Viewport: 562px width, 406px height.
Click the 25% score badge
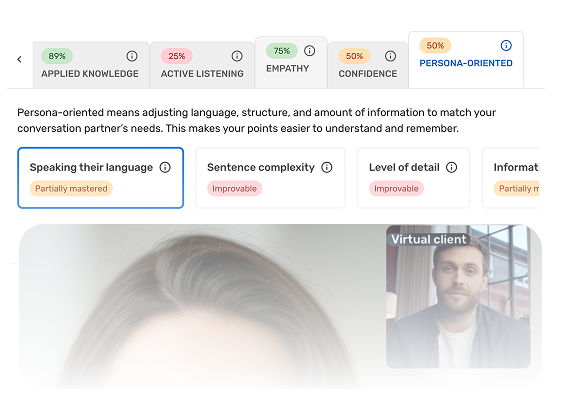177,56
